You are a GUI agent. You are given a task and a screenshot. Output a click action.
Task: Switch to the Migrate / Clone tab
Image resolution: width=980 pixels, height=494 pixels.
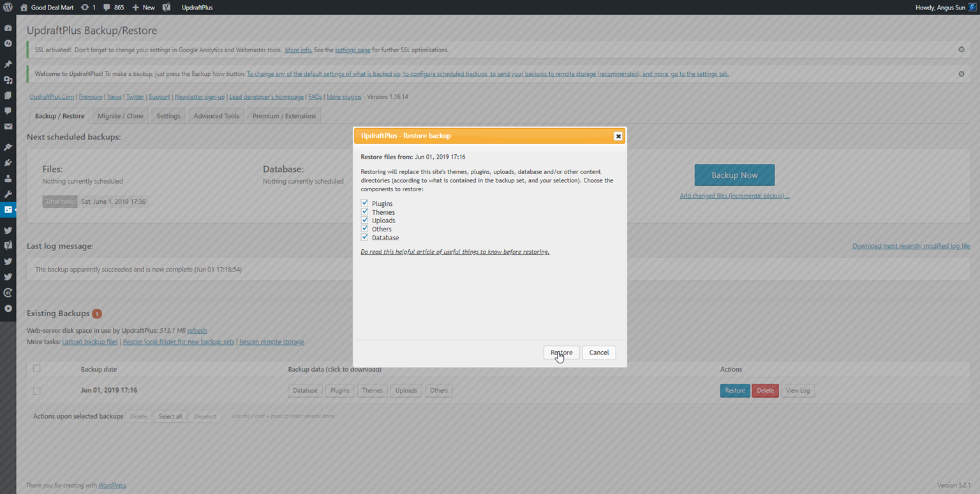pos(121,116)
